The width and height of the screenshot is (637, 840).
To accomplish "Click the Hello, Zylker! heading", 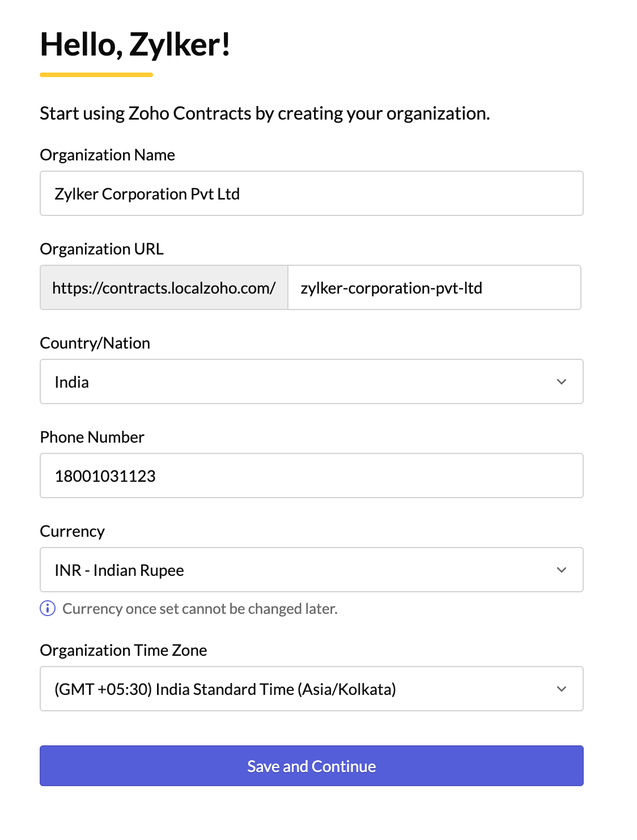I will click(x=135, y=44).
